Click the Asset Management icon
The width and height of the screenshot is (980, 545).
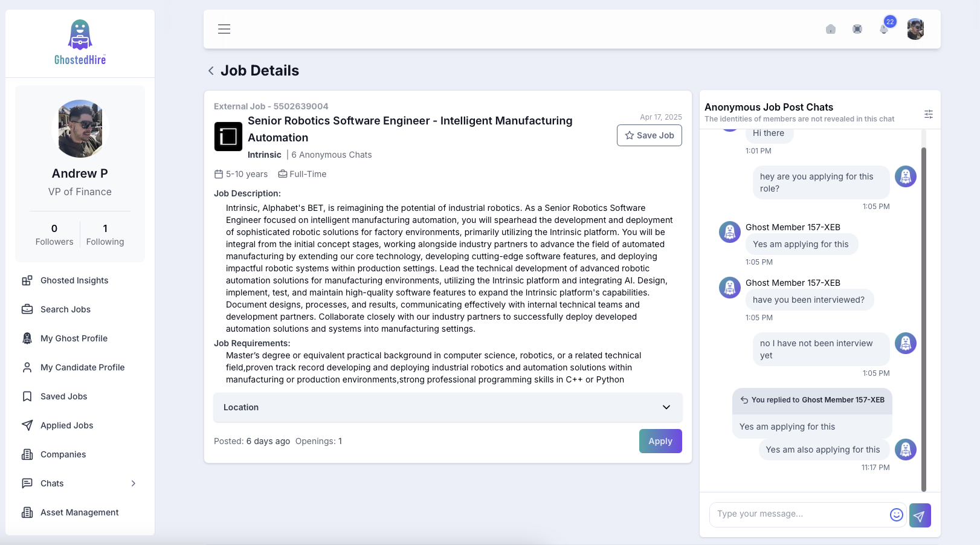[27, 512]
